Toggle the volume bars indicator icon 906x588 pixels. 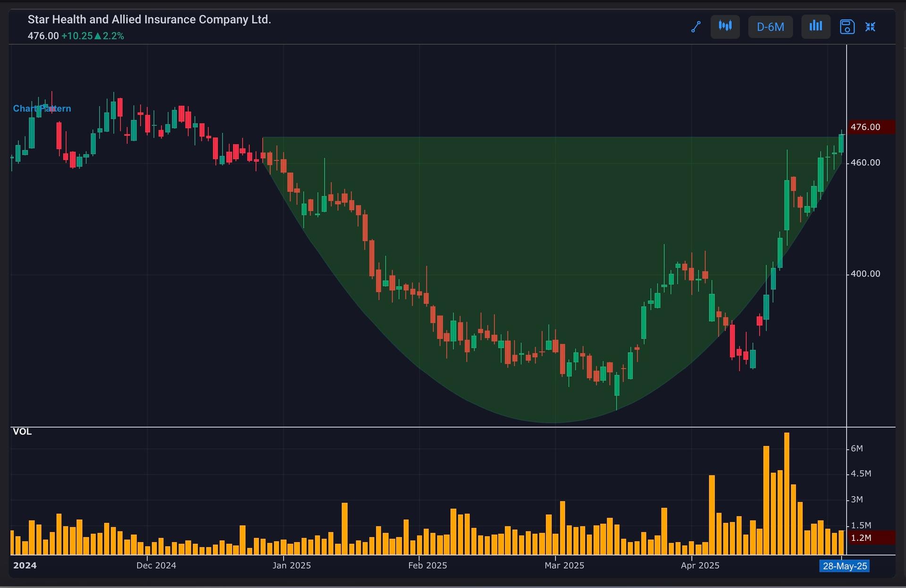tap(815, 26)
